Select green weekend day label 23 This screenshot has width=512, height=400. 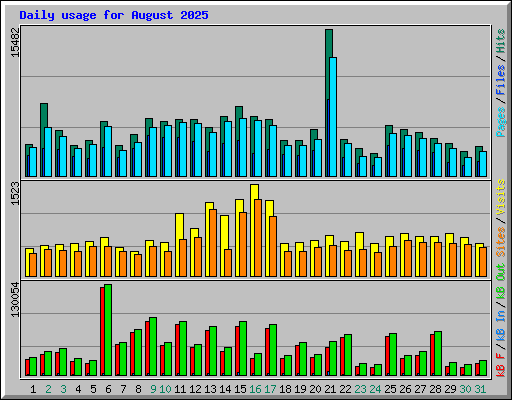click(x=360, y=389)
